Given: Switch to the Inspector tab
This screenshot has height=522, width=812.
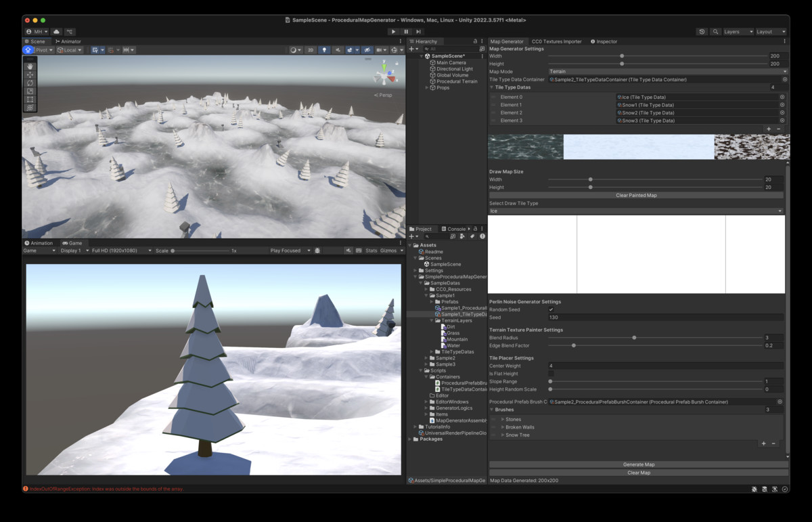Looking at the screenshot, I should tap(604, 41).
